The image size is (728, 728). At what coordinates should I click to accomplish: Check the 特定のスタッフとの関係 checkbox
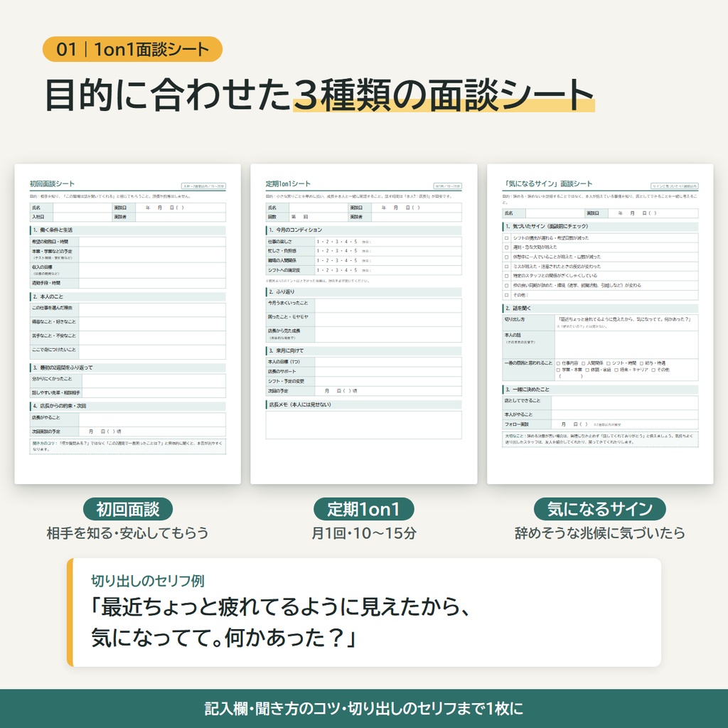click(506, 276)
